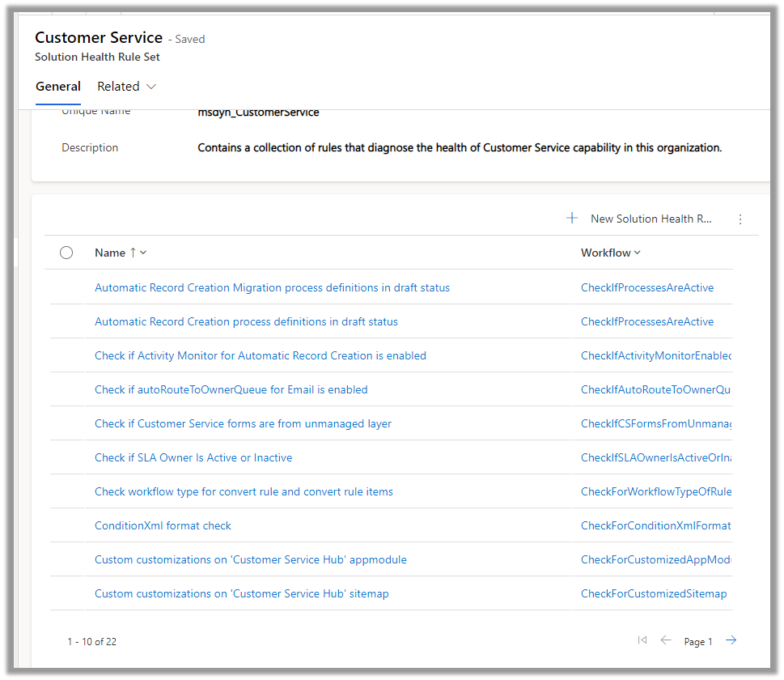Open Automatic Record Creation Migration process rule
The height and width of the screenshot is (680, 784).
click(x=272, y=288)
